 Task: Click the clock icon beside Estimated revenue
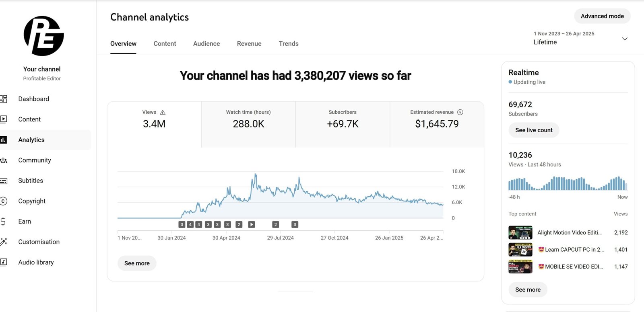tap(460, 112)
